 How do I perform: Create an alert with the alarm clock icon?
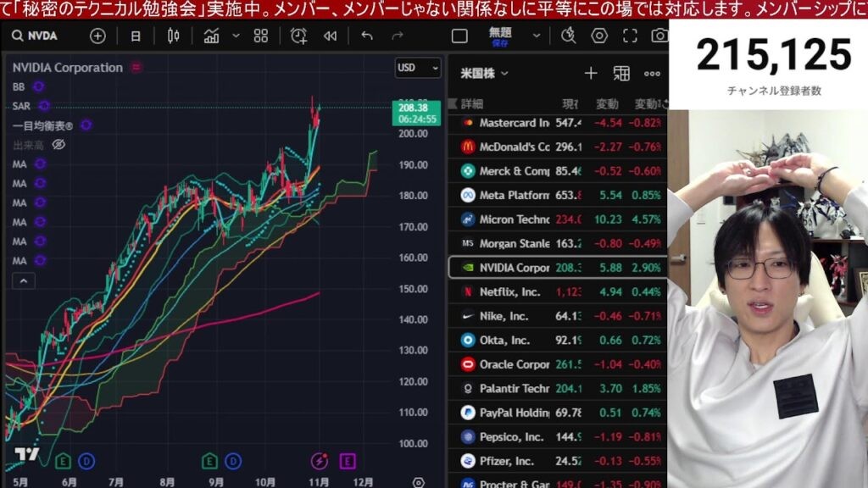tap(298, 36)
